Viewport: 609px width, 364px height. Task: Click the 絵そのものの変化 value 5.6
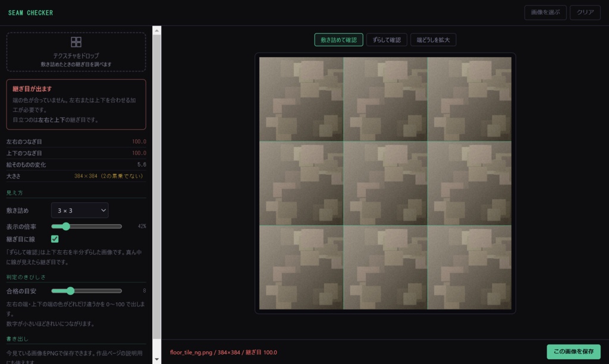click(142, 164)
